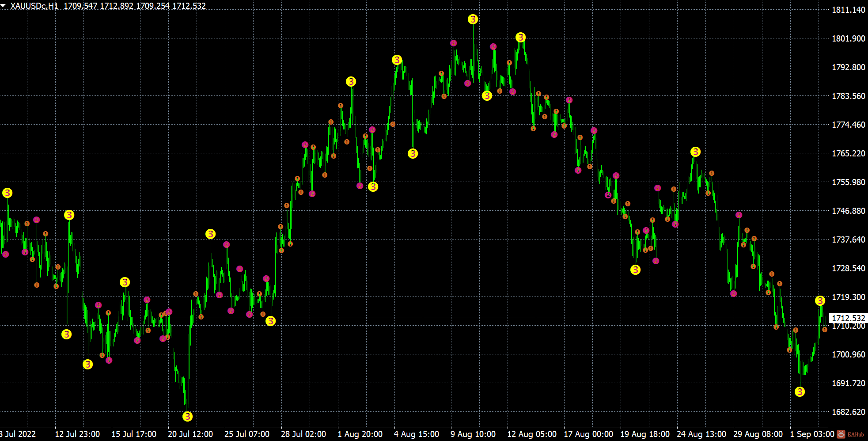The image size is (868, 441).
Task: Click the 1691.720 price axis label
Action: (848, 383)
